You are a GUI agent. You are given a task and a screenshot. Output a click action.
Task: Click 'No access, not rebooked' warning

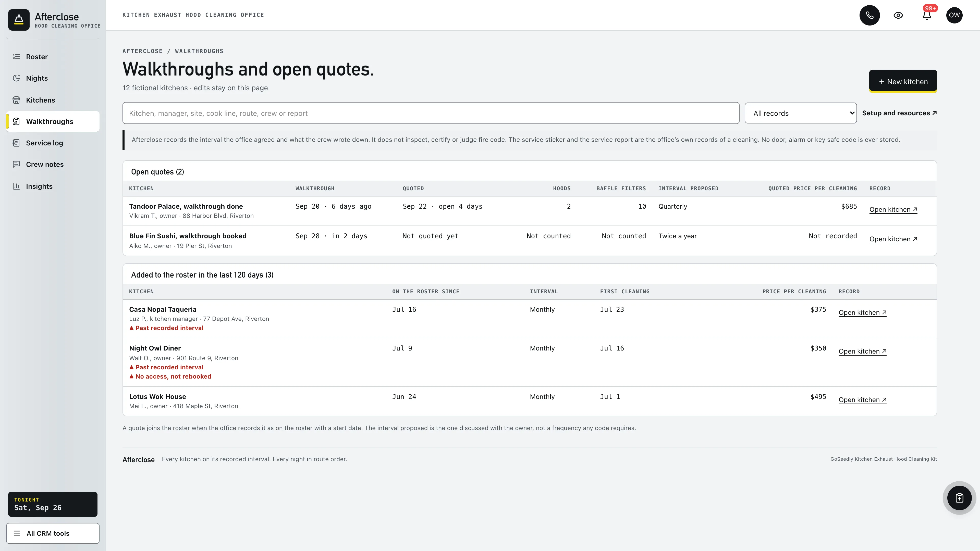tap(170, 376)
